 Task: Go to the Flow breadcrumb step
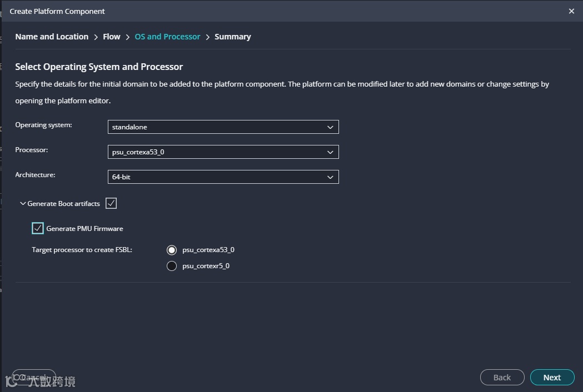[x=111, y=37]
